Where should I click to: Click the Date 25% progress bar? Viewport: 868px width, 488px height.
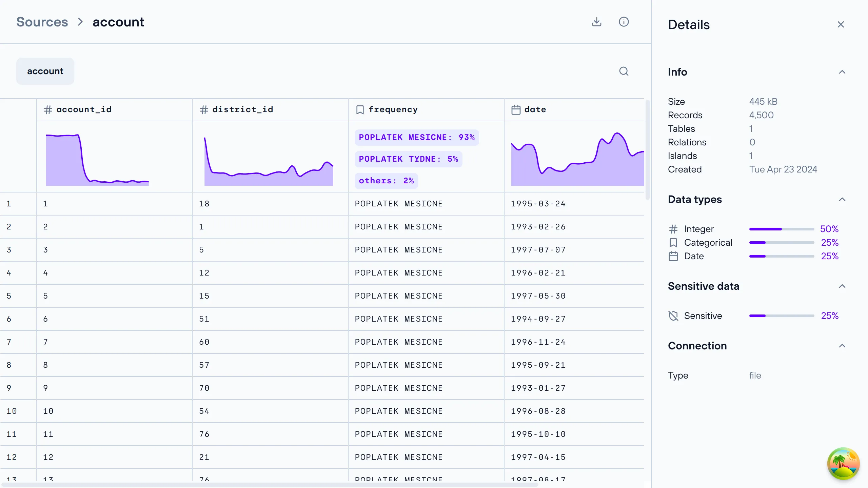782,256
